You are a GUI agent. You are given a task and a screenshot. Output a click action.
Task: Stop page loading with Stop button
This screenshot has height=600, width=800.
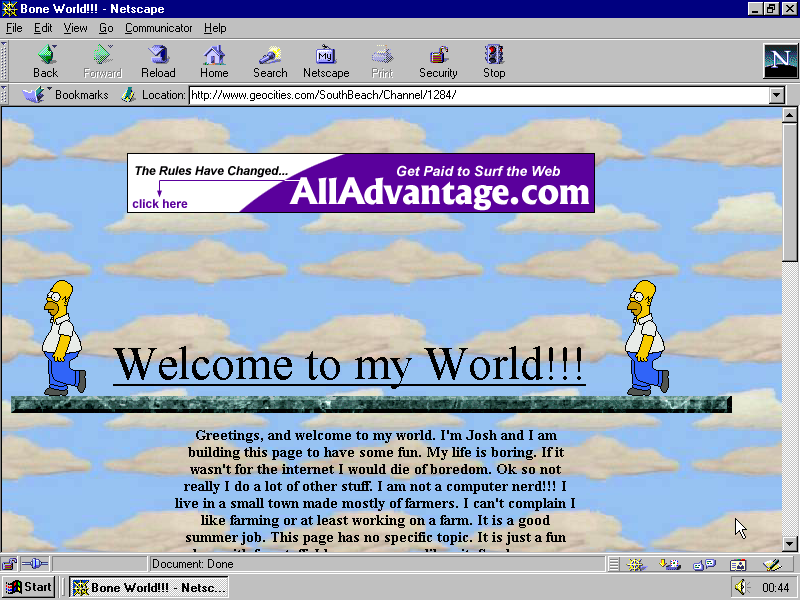click(x=494, y=61)
